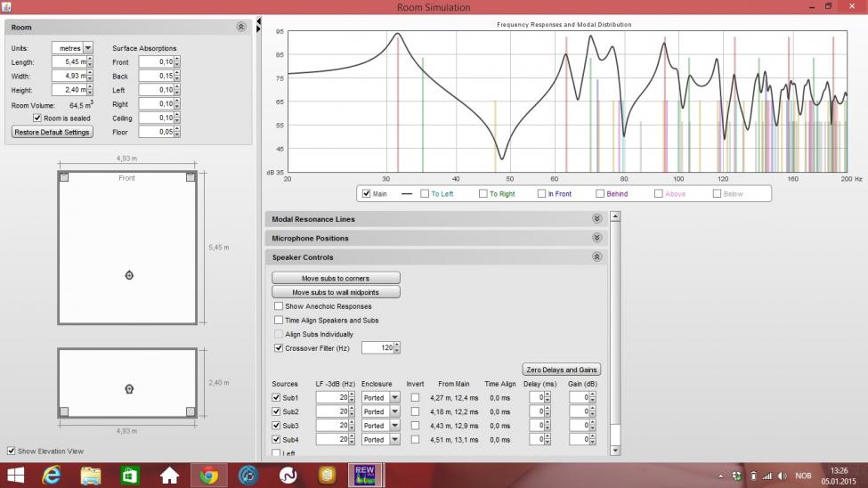Enable Time Align Speakers and Subs

(279, 321)
